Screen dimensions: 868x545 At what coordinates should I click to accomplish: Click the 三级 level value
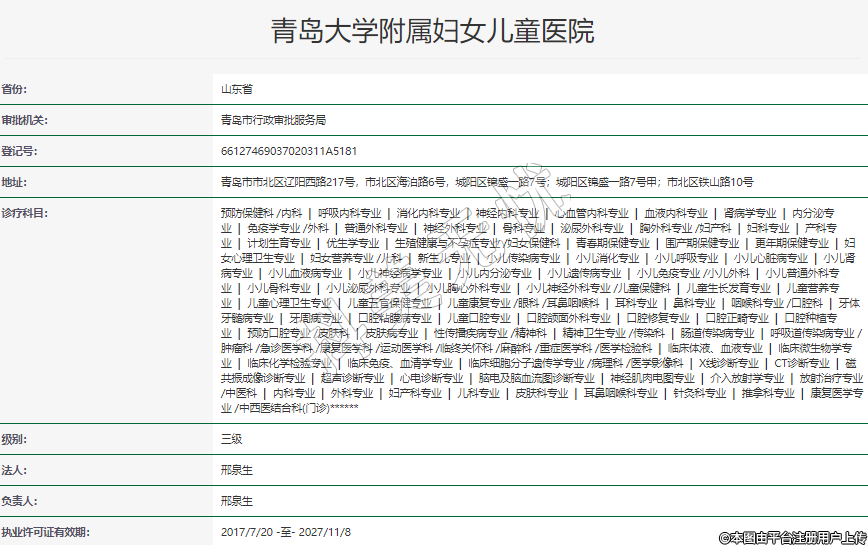tap(231, 439)
